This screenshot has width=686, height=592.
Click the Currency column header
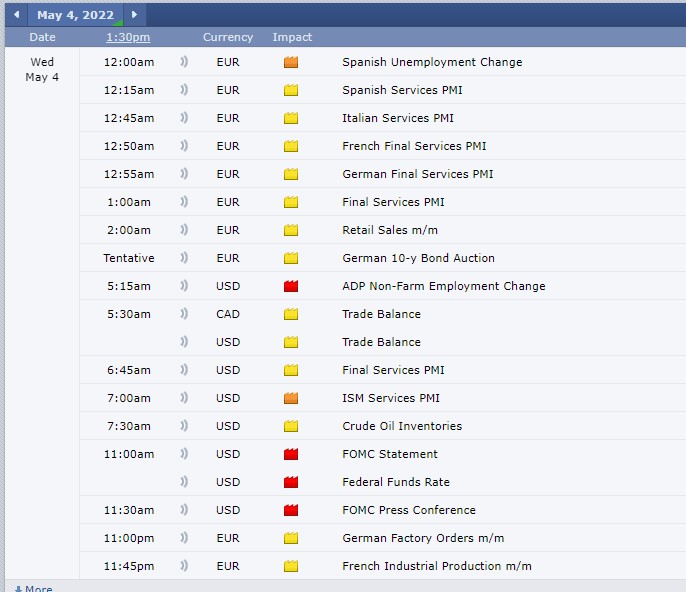tap(228, 37)
